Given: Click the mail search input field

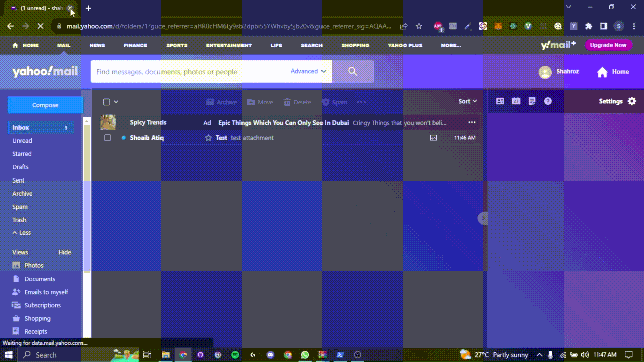Looking at the screenshot, I should pos(189,72).
